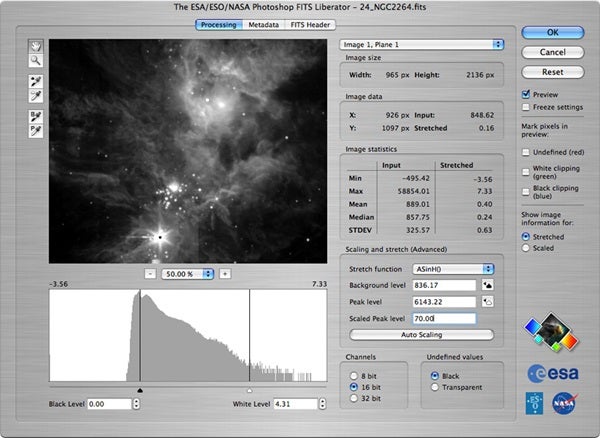Click the NASA logo

pos(564,403)
